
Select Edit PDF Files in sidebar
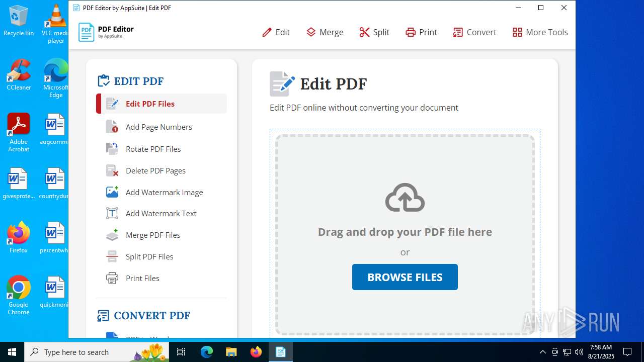[x=162, y=104]
